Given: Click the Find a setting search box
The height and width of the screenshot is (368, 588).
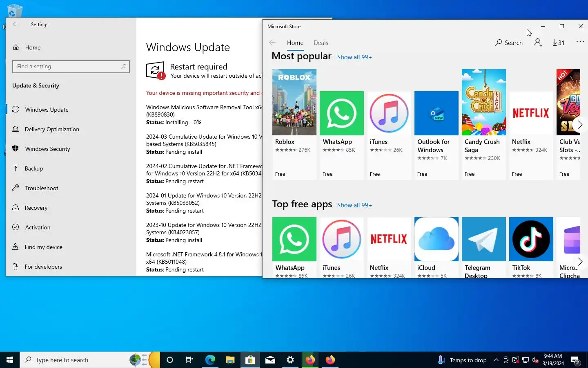Looking at the screenshot, I should [x=71, y=67].
